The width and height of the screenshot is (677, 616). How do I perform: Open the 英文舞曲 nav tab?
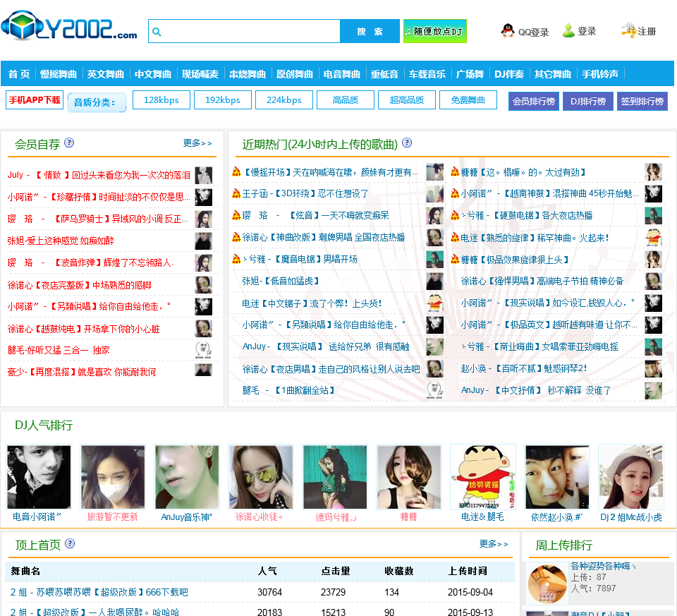[105, 74]
